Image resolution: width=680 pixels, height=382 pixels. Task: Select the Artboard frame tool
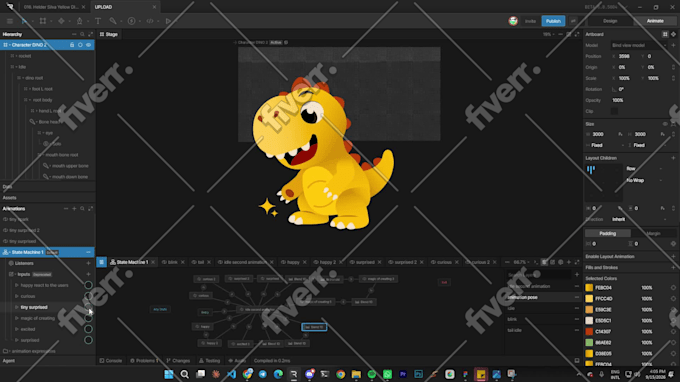click(x=42, y=21)
